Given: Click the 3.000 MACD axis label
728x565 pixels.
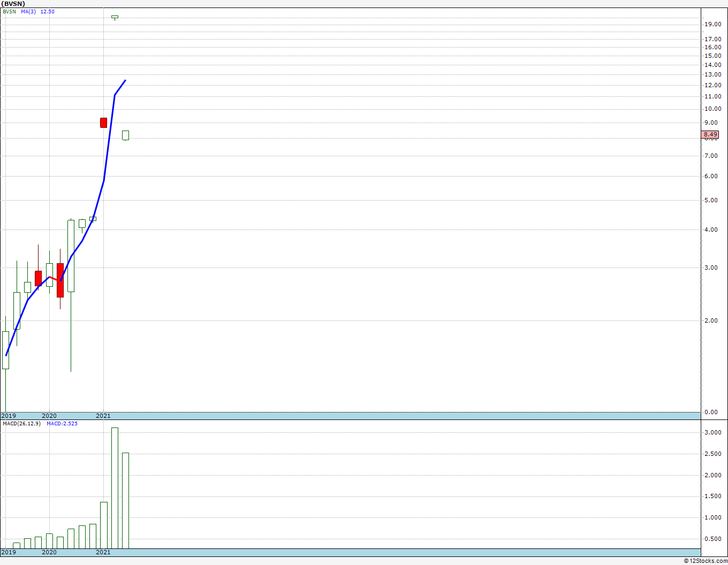Looking at the screenshot, I should [712, 432].
